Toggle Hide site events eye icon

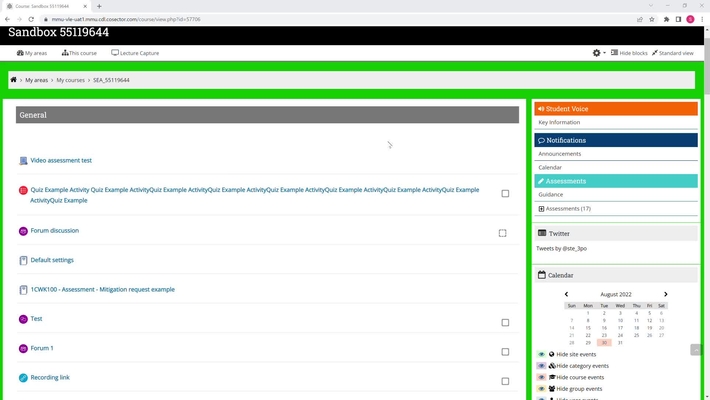542,354
